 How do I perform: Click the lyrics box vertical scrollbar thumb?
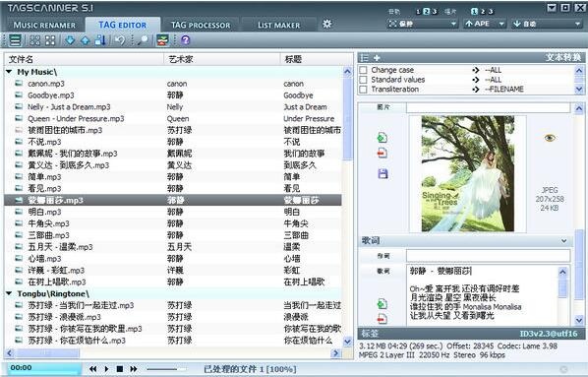click(x=562, y=288)
